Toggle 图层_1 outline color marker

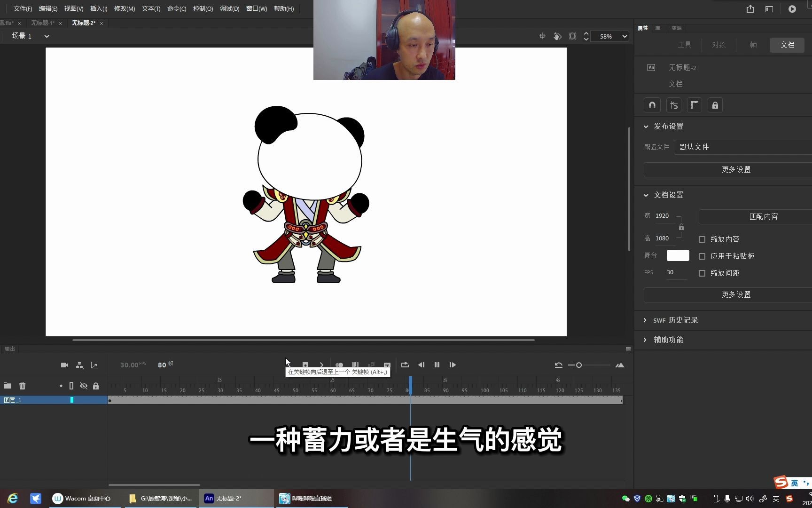(x=72, y=400)
